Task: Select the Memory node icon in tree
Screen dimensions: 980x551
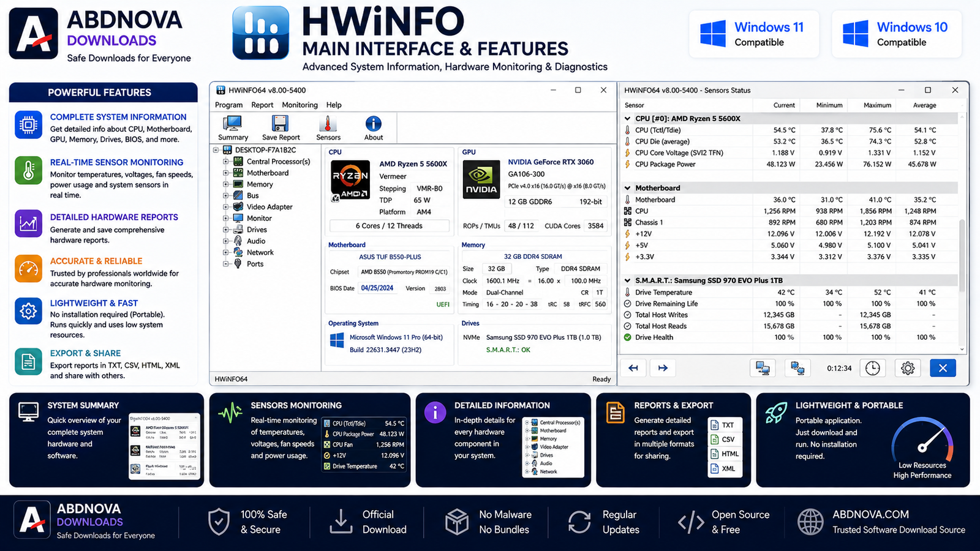Action: point(238,184)
